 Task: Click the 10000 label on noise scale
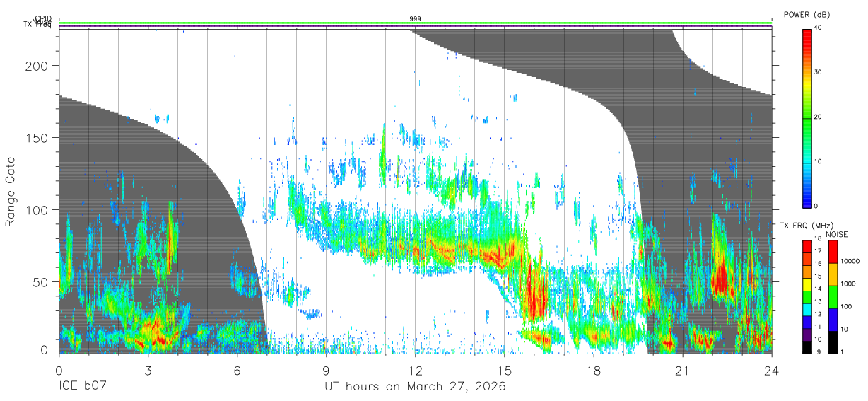(x=850, y=262)
